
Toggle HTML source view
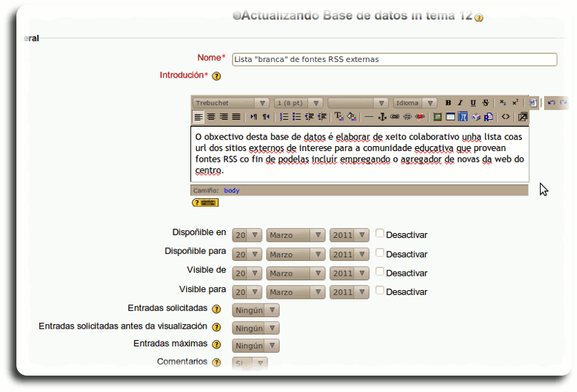point(506,117)
